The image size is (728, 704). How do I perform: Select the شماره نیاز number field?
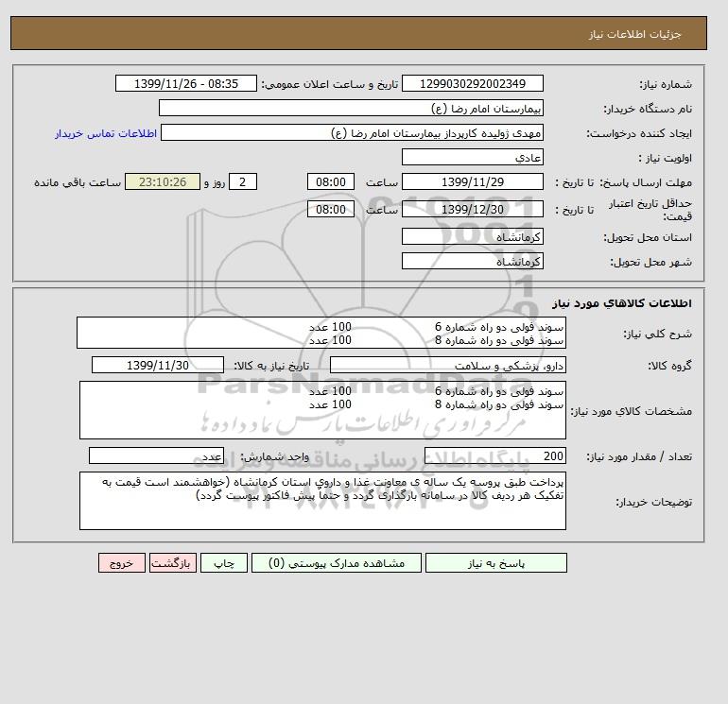pyautogui.click(x=472, y=83)
